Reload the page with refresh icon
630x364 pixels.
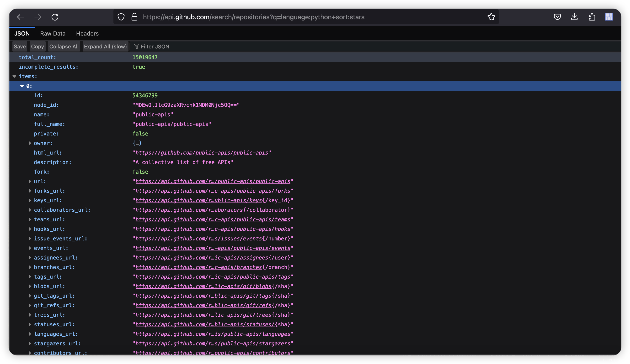coord(55,17)
